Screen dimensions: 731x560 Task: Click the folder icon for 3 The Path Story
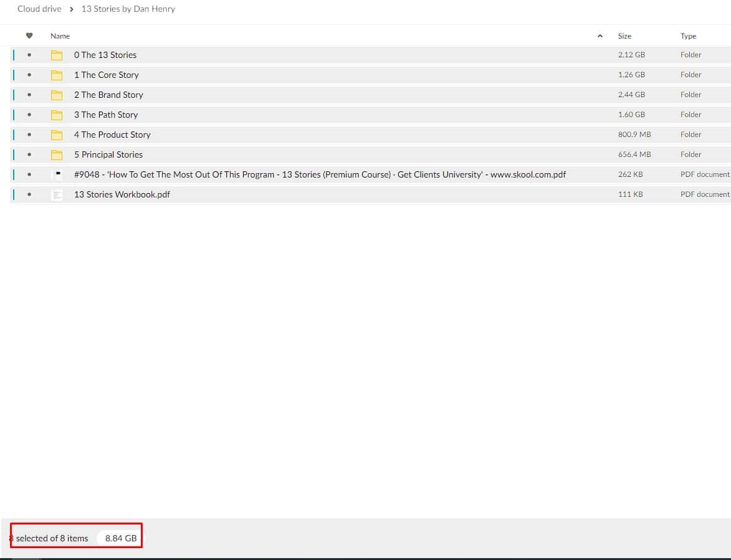pos(57,115)
